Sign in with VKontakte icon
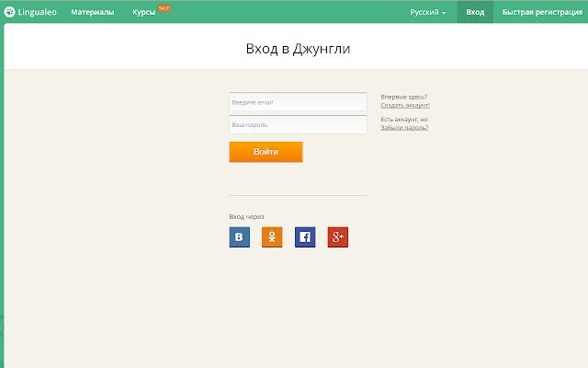 coord(239,237)
